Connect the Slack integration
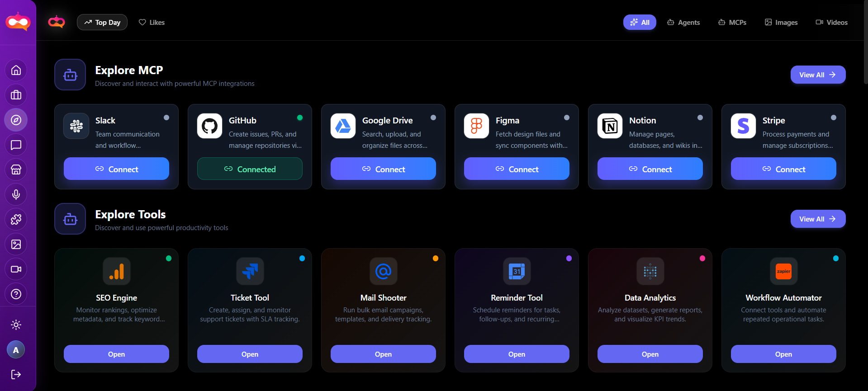 [x=116, y=169]
